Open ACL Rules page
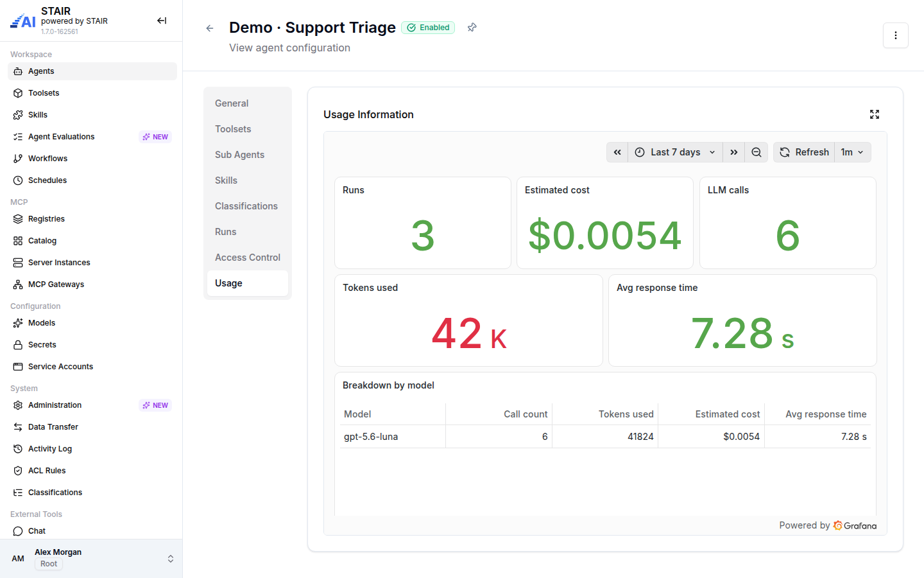924x578 pixels. pos(92,471)
